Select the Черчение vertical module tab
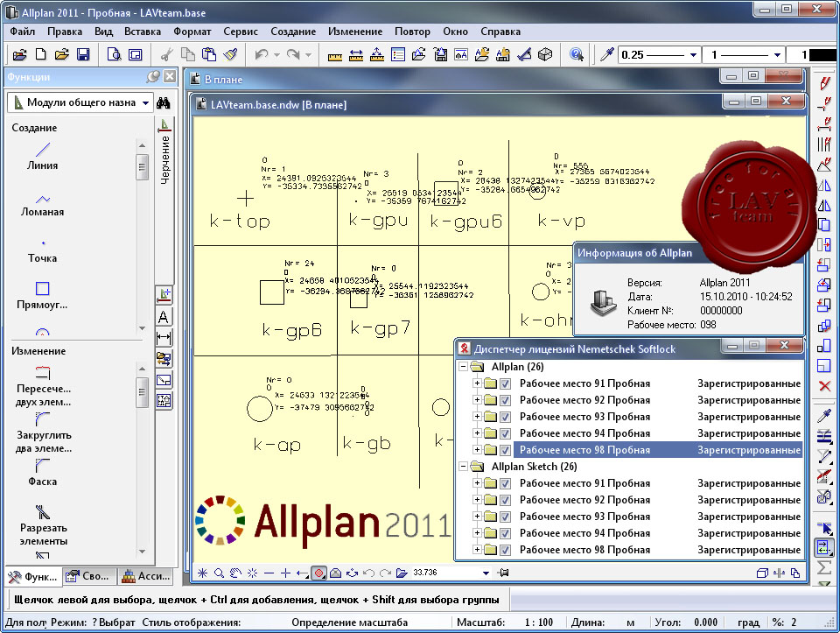Viewport: 840px width, 633px height. (x=164, y=151)
